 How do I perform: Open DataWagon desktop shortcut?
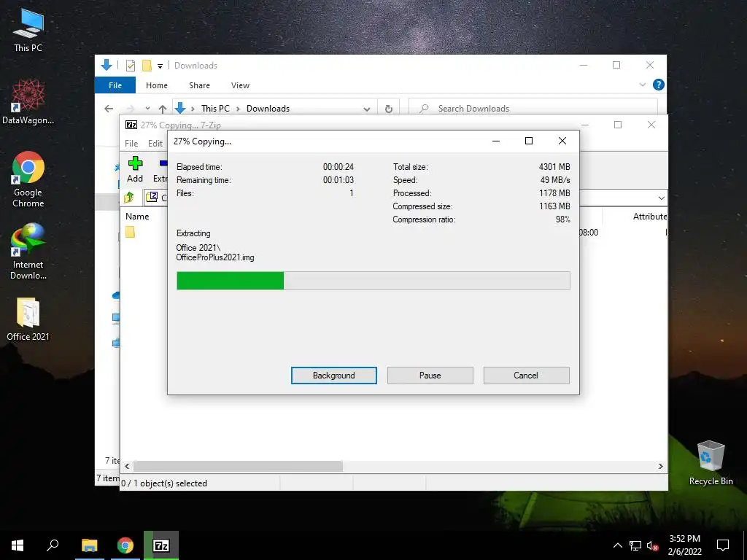28,101
